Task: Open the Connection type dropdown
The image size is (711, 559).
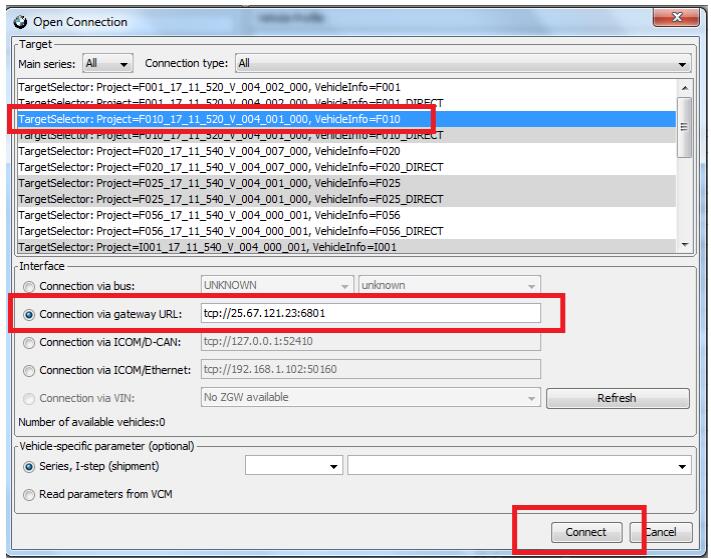Action: tap(463, 63)
